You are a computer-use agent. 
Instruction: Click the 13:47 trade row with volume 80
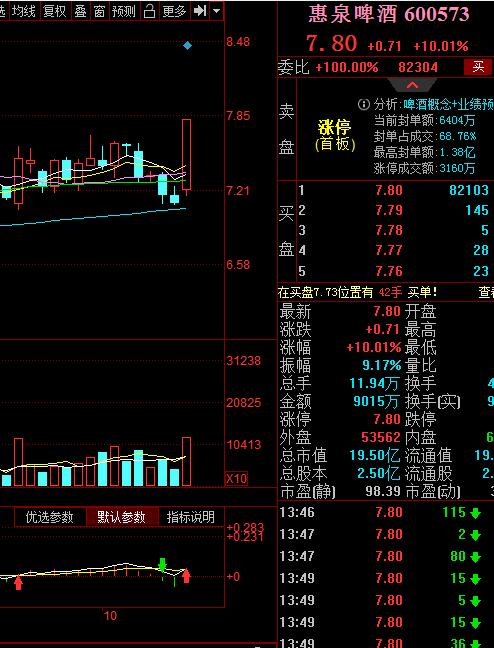click(x=386, y=556)
